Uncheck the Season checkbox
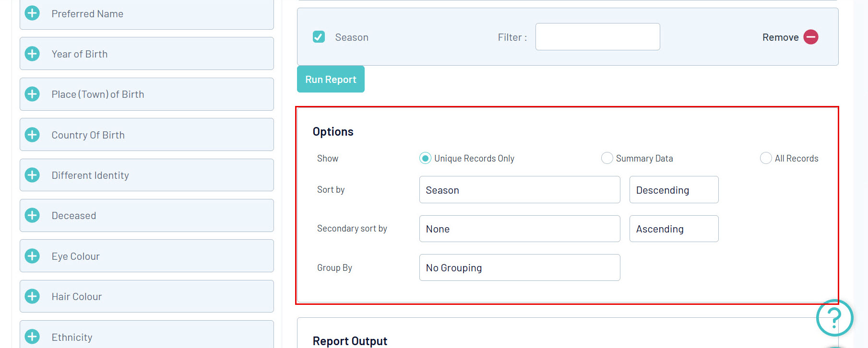The image size is (868, 348). pyautogui.click(x=319, y=37)
